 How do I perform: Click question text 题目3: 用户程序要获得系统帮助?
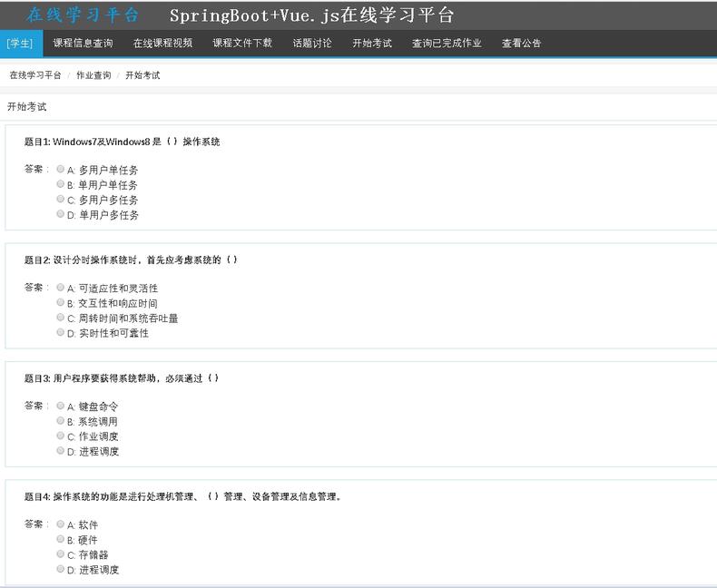(x=122, y=378)
